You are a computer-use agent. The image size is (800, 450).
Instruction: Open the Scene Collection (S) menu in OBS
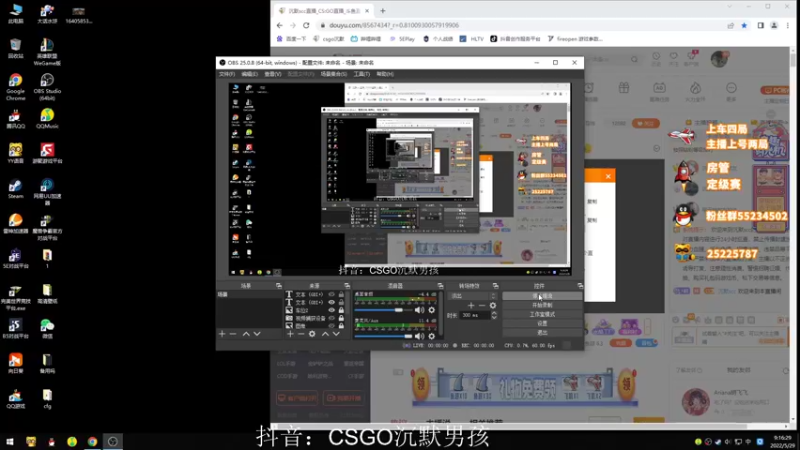(x=334, y=74)
